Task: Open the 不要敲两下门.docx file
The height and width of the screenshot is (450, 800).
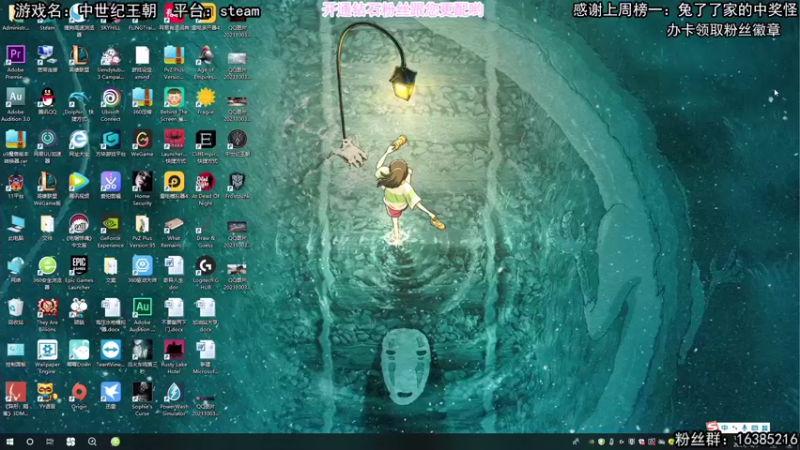Action: click(x=173, y=308)
